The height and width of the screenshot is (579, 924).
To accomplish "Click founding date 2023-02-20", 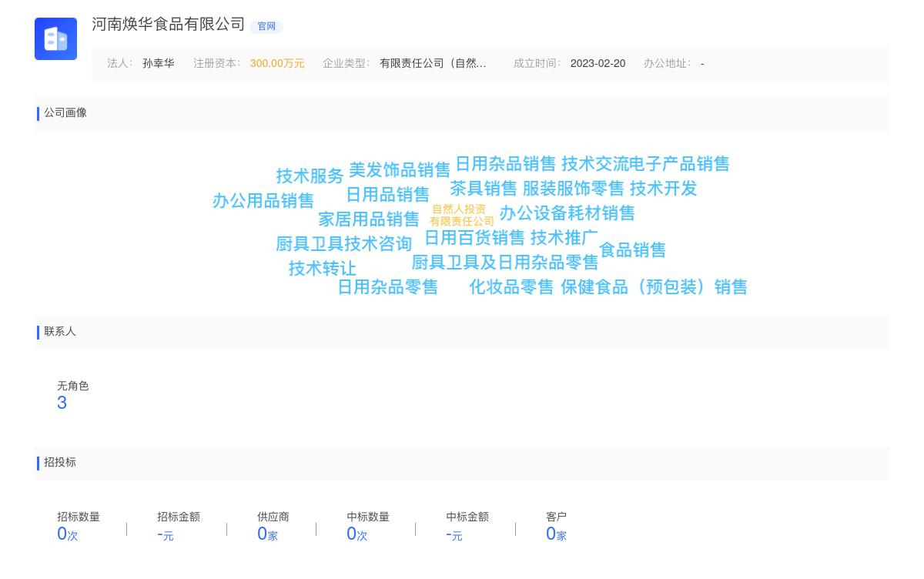I will click(598, 63).
